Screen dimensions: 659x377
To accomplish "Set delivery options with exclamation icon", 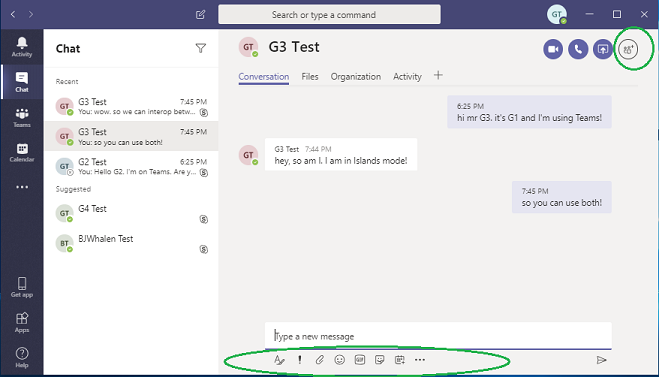I will click(300, 360).
